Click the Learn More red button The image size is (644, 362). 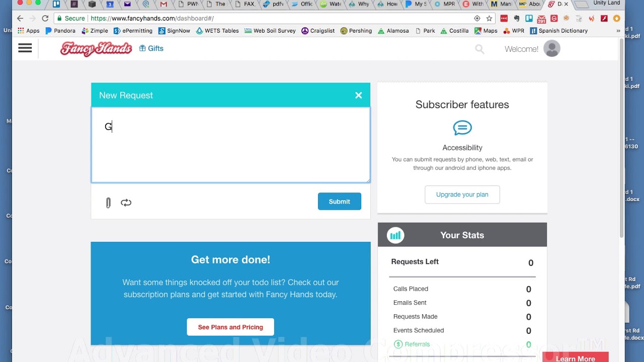tap(576, 358)
